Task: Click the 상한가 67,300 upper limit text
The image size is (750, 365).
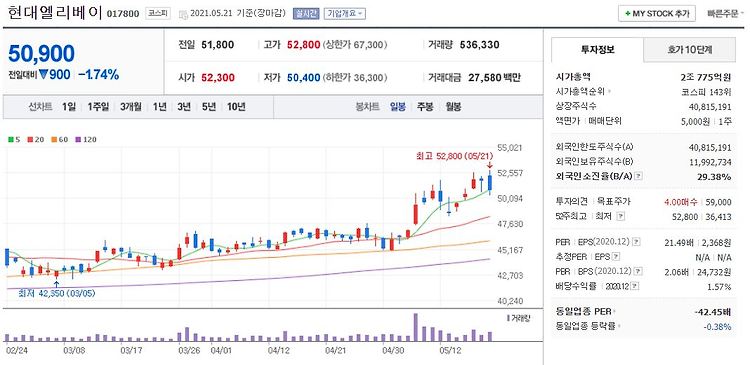Action: (355, 45)
